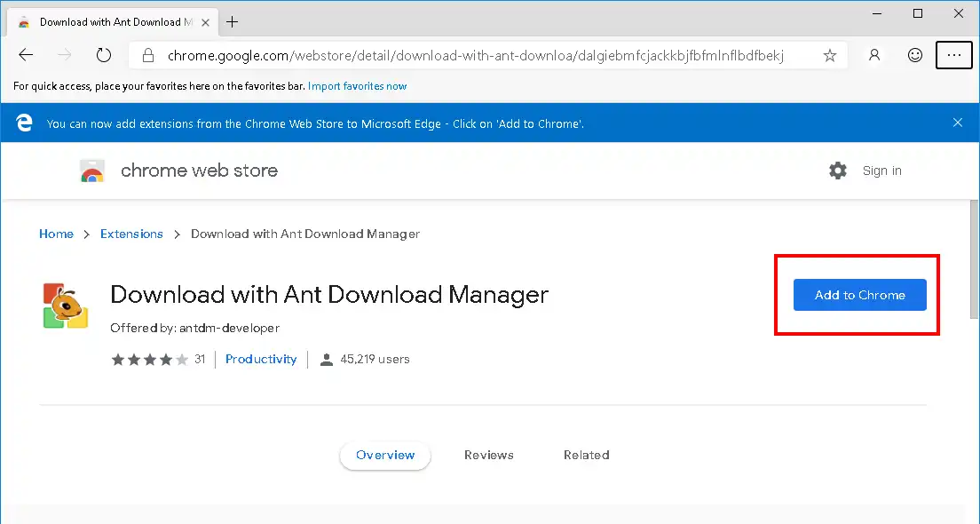Go back using the browser back arrow
Viewport: 980px width, 524px height.
26,55
